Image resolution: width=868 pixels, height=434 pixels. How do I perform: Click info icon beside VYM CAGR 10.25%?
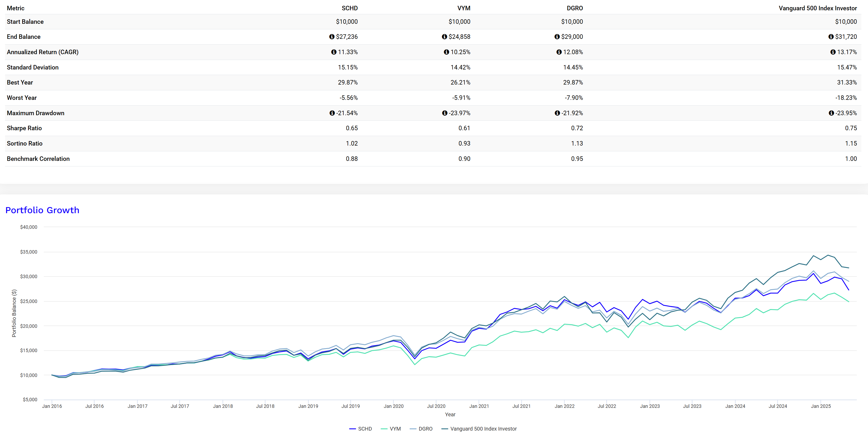pyautogui.click(x=446, y=52)
